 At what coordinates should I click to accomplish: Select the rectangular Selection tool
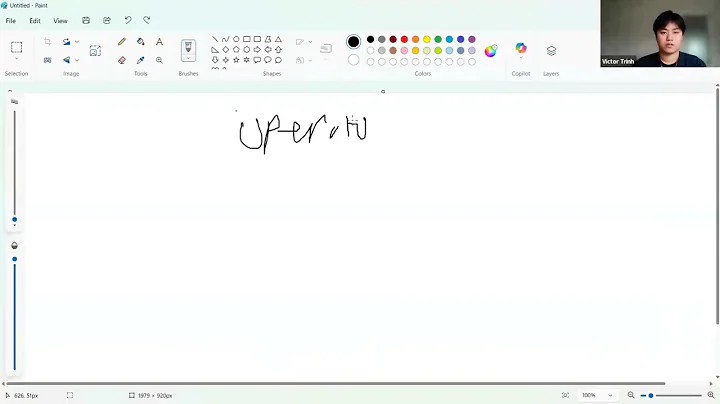click(x=17, y=47)
